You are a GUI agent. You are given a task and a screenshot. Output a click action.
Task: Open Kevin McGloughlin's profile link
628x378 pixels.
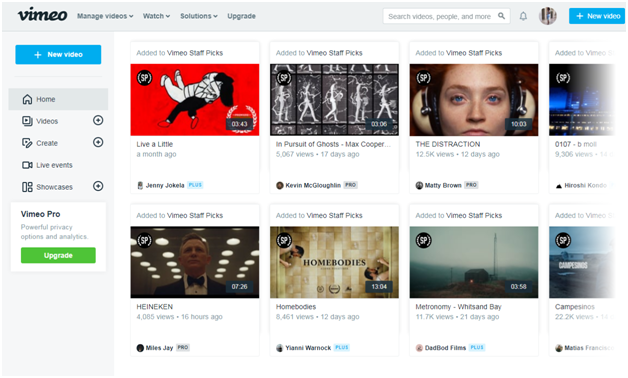pos(313,185)
